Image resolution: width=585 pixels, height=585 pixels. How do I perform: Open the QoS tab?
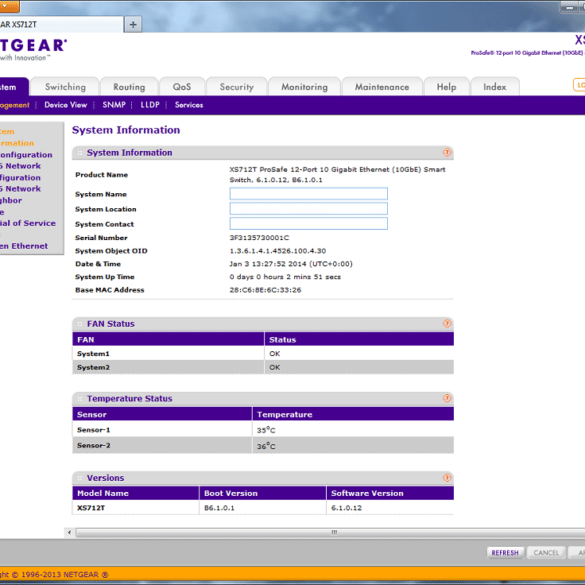click(182, 87)
